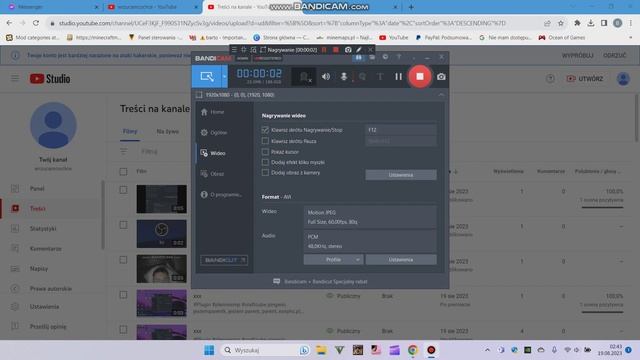Screen dimensions: 640x360
Task: Open Ustawienia in the YouTube Studio sidebar
Action: pos(44,307)
